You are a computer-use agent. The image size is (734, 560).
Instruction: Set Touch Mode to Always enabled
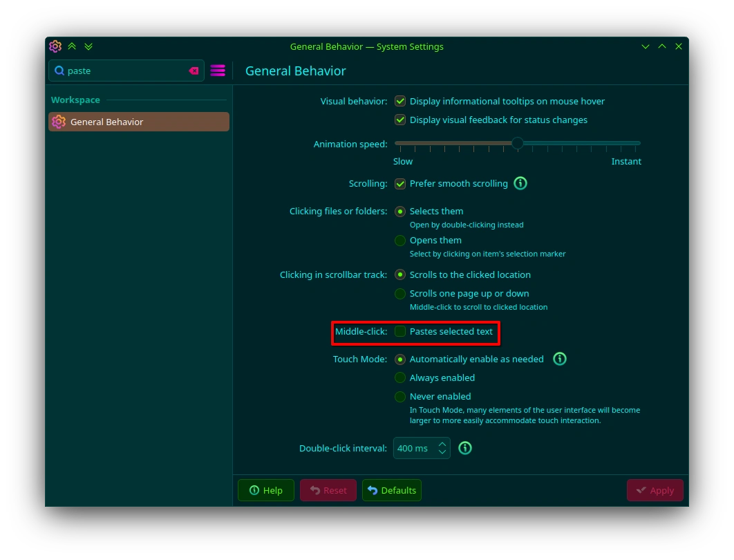[400, 378]
